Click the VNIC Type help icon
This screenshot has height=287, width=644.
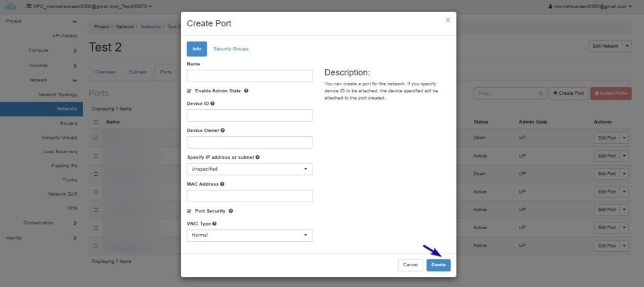click(x=214, y=224)
